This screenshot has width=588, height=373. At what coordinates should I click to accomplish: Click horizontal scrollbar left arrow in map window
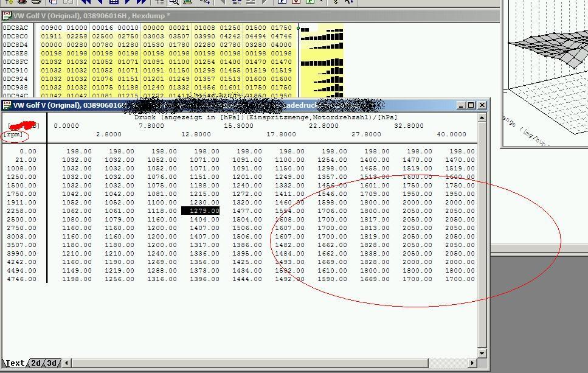(x=67, y=363)
